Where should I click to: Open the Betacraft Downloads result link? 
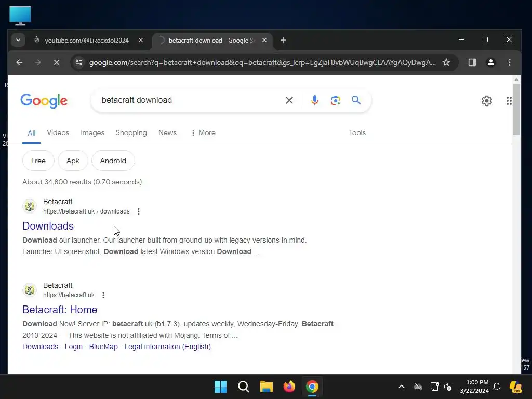(x=48, y=226)
